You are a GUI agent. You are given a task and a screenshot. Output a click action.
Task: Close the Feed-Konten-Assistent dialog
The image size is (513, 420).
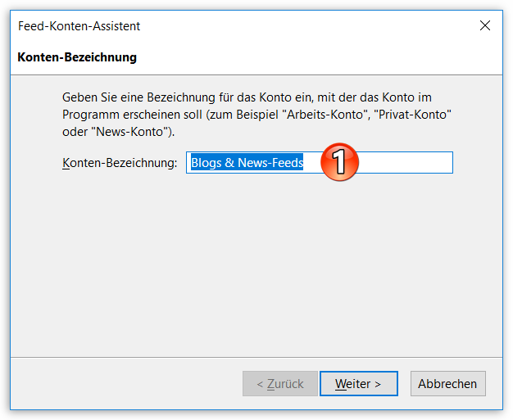click(485, 25)
